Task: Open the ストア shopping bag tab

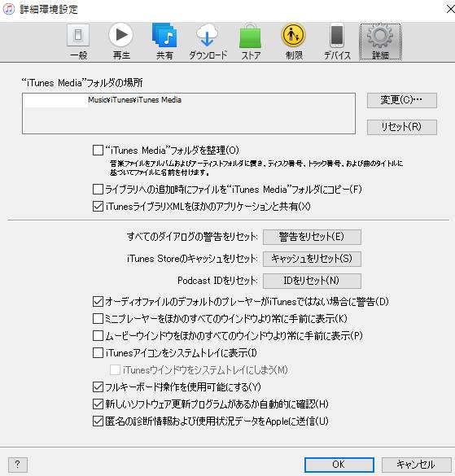Action: 251,41
